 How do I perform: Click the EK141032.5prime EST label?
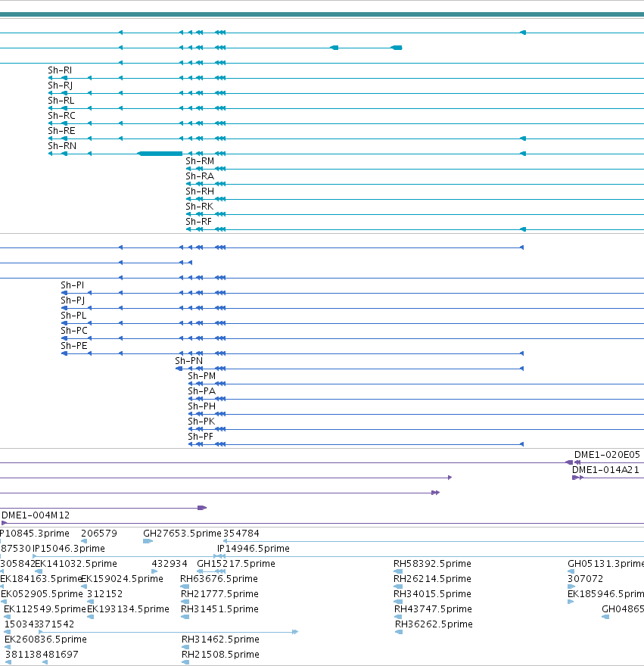76,564
